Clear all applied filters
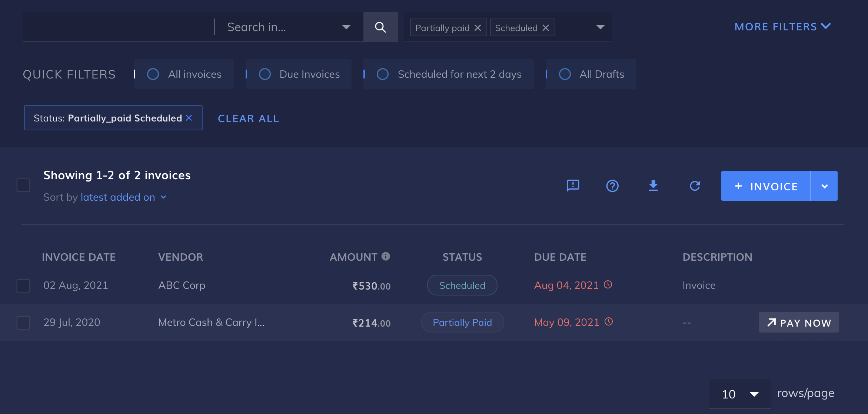 (248, 118)
